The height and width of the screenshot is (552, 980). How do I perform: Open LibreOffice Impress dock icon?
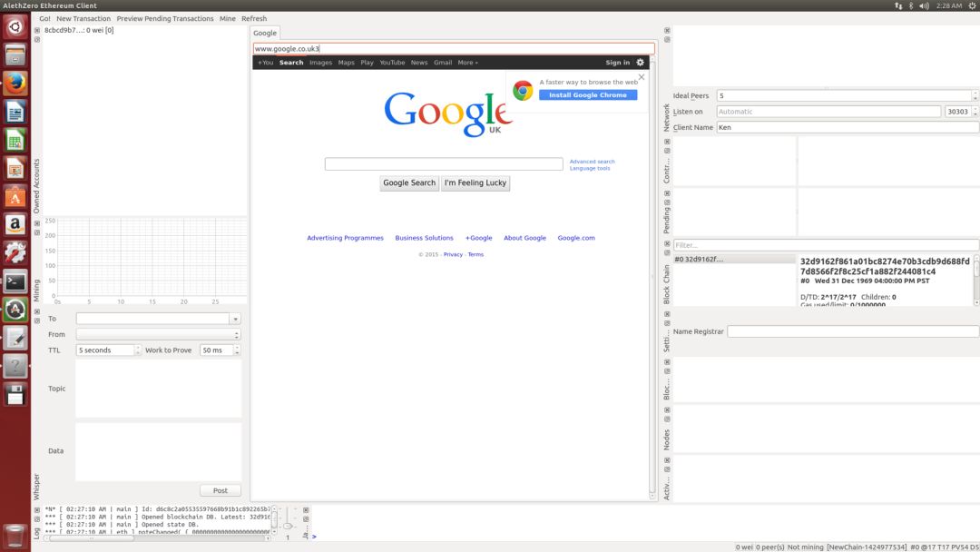pos(15,168)
